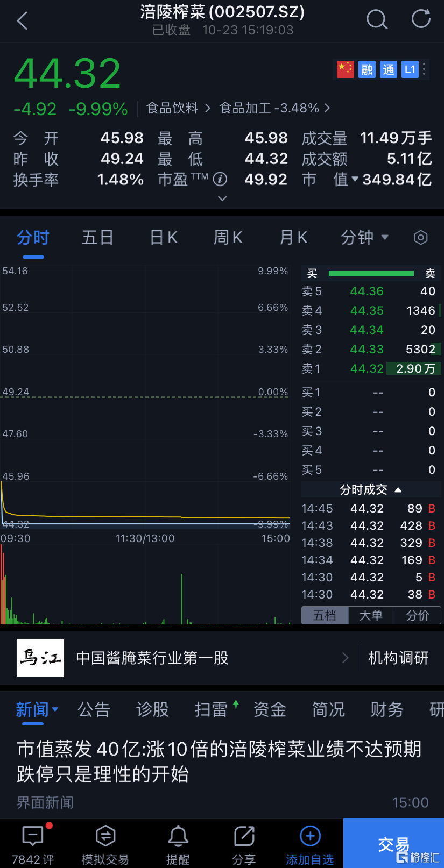Open the 公告 announcements tab
Viewport: 444px width, 868px height.
pyautogui.click(x=94, y=709)
